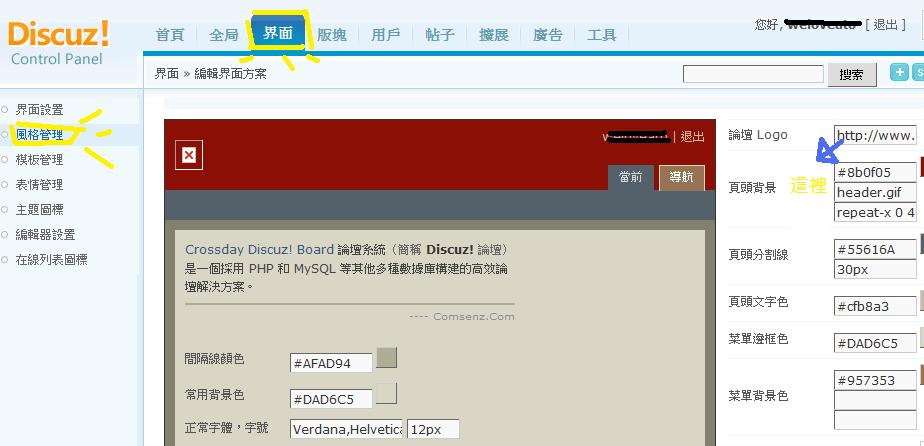
Task: Edit the 頁頭分割線 color field #55616A
Action: [876, 249]
